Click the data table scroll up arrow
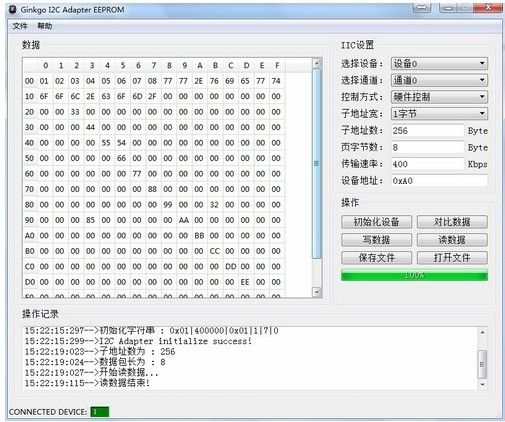 coord(317,63)
